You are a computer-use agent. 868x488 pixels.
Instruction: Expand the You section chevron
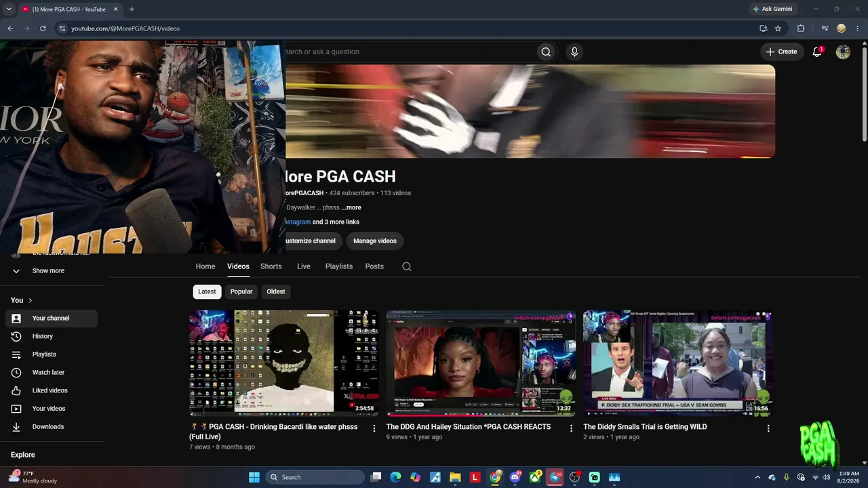[x=31, y=300]
